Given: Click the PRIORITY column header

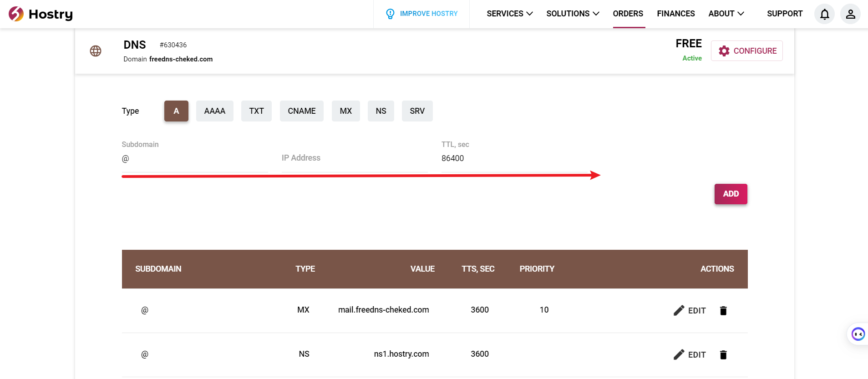Looking at the screenshot, I should point(537,269).
